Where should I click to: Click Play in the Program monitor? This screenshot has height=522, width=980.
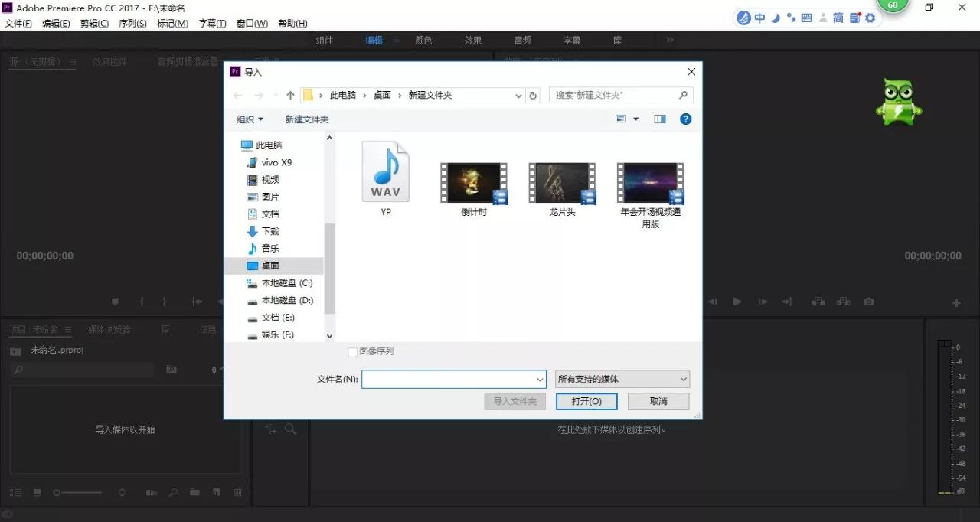[x=737, y=302]
